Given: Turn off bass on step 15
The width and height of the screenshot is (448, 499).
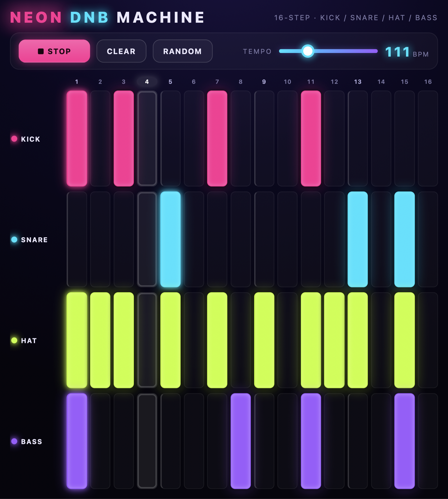Looking at the screenshot, I should click(x=404, y=441).
